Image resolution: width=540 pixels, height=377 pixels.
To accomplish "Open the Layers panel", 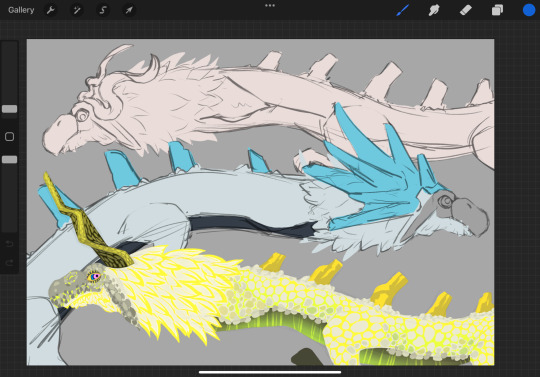I will pos(497,10).
